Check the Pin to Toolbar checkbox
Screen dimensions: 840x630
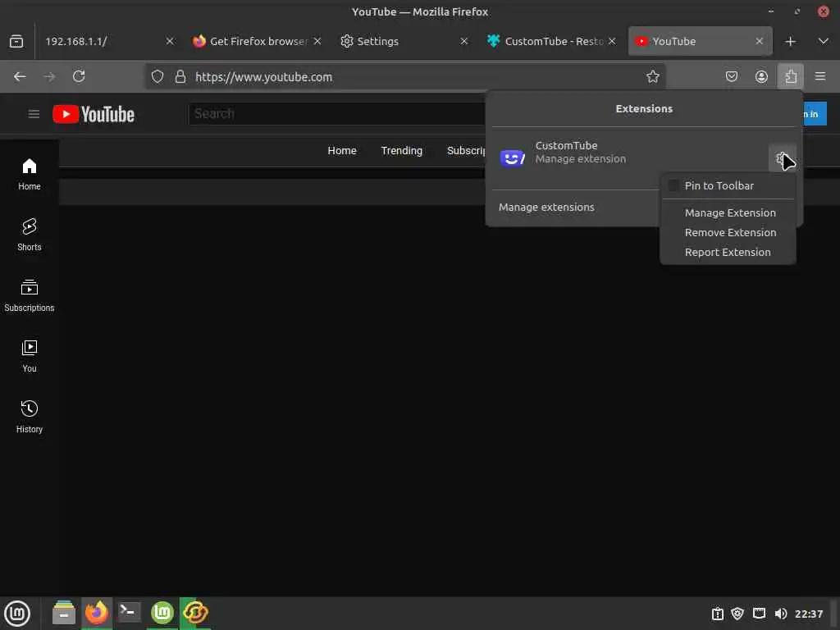tap(674, 185)
